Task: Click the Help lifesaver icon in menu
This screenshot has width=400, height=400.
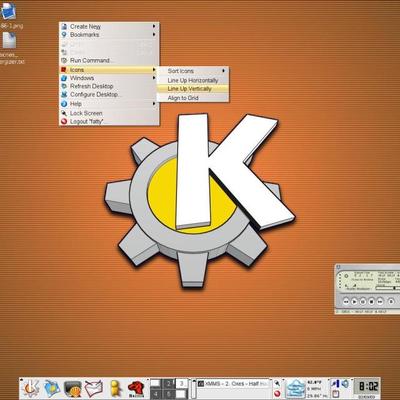Action: (x=64, y=104)
